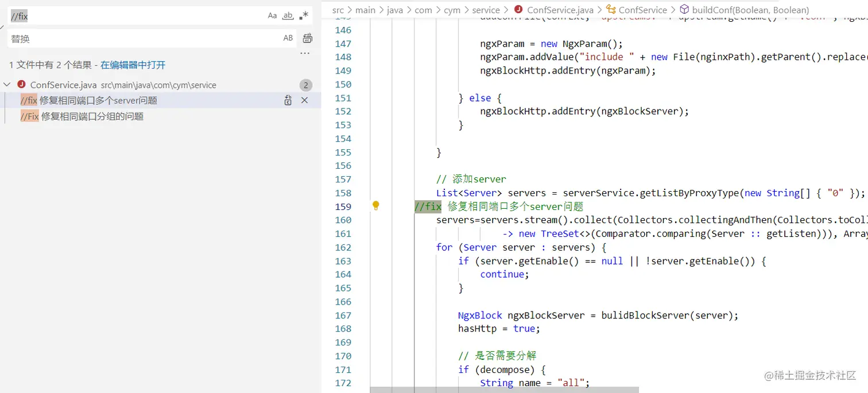Click ngxBlockHttp.addEntry(ngxParam); line
Screen dimensions: 868x393
pos(568,71)
